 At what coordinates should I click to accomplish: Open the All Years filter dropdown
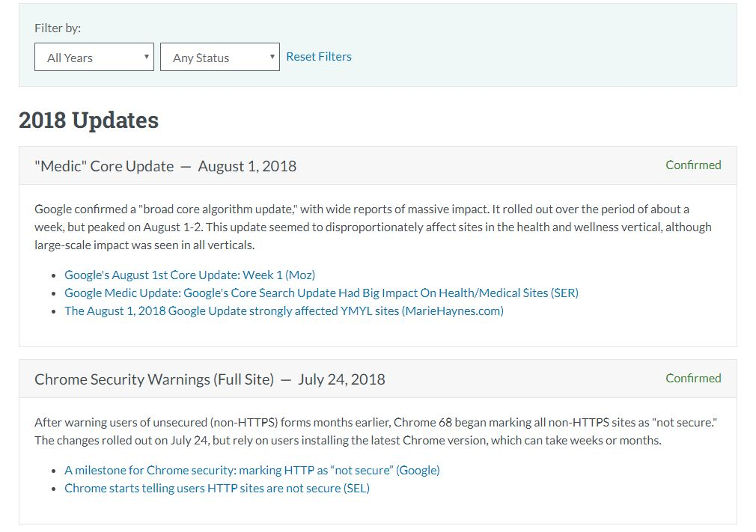[x=94, y=57]
